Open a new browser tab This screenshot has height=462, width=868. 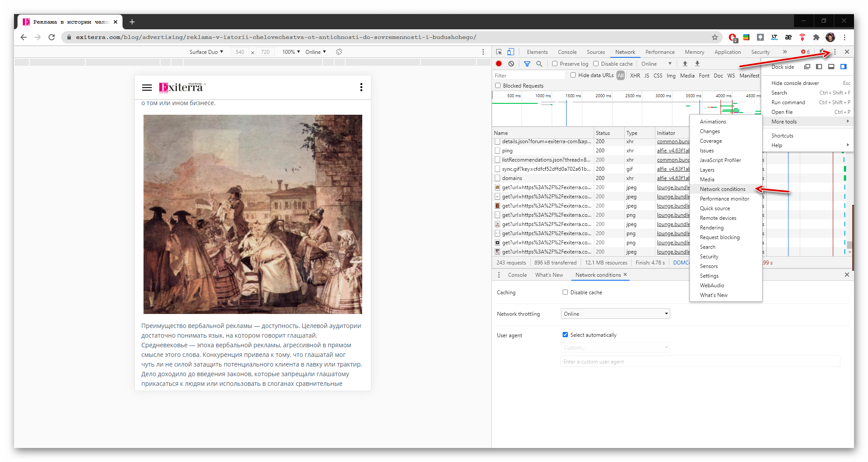[132, 22]
